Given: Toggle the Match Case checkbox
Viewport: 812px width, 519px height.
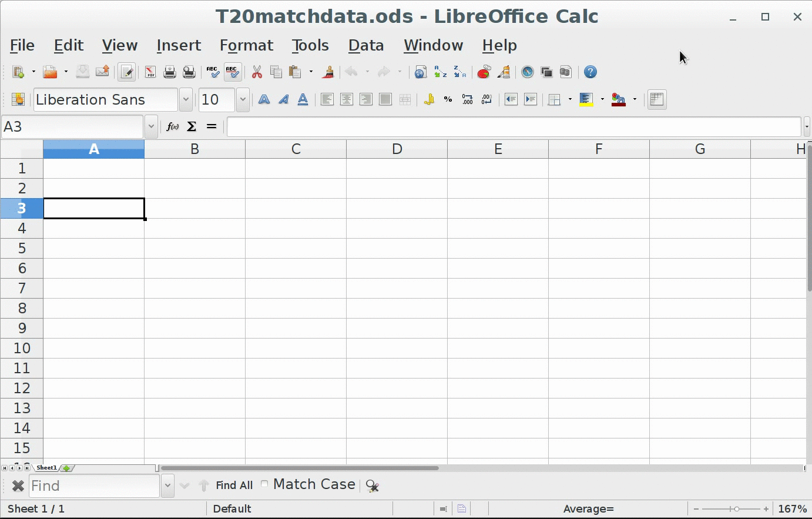Looking at the screenshot, I should 264,484.
